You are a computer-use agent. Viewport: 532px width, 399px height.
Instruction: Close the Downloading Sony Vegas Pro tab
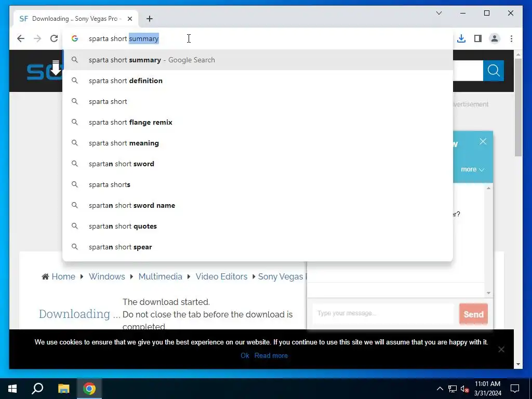(130, 19)
